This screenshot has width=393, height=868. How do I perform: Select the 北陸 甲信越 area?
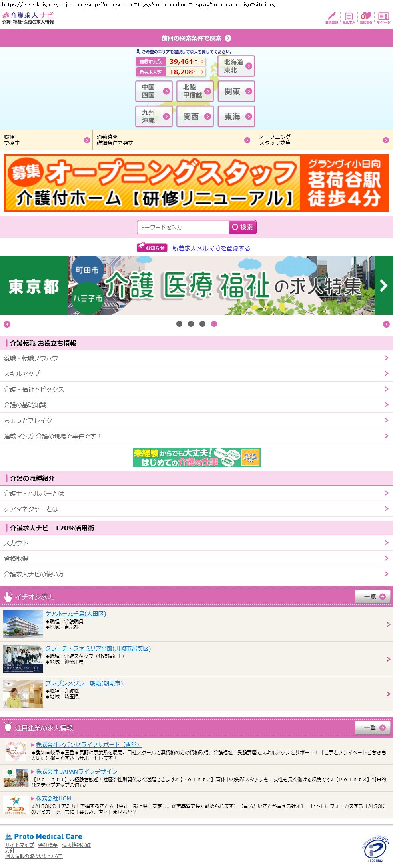coord(195,91)
